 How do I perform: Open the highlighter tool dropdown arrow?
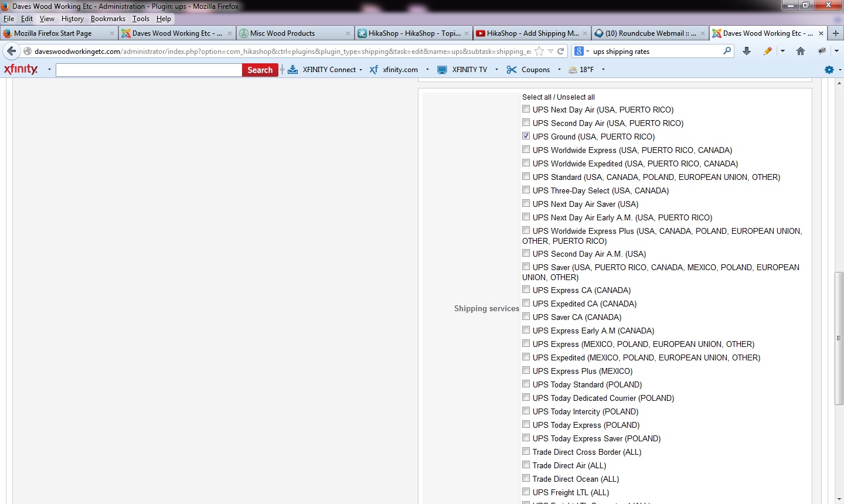point(782,52)
